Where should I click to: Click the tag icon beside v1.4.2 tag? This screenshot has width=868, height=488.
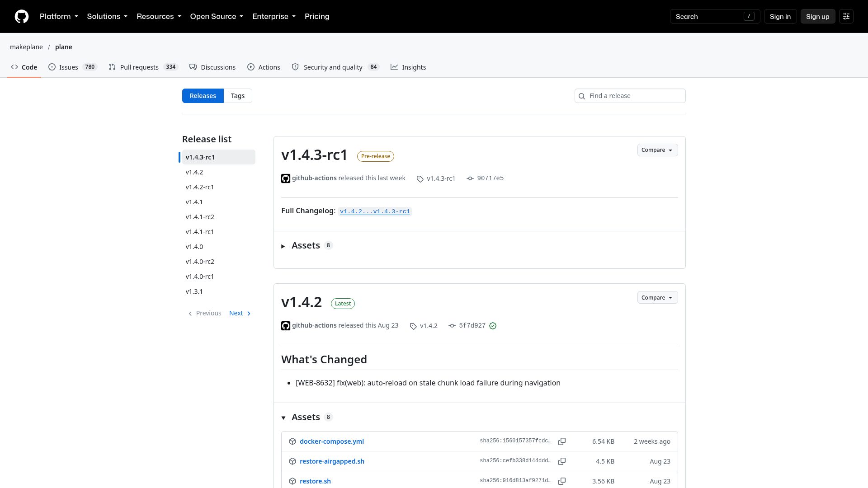(413, 326)
